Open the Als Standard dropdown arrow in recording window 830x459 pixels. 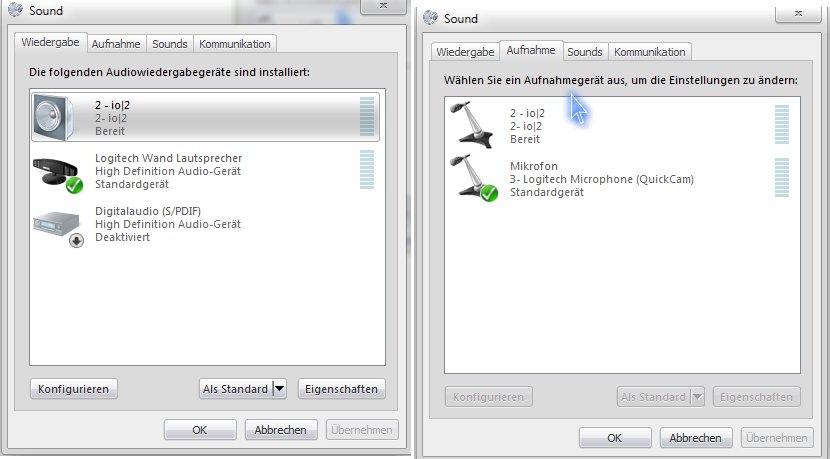[698, 397]
